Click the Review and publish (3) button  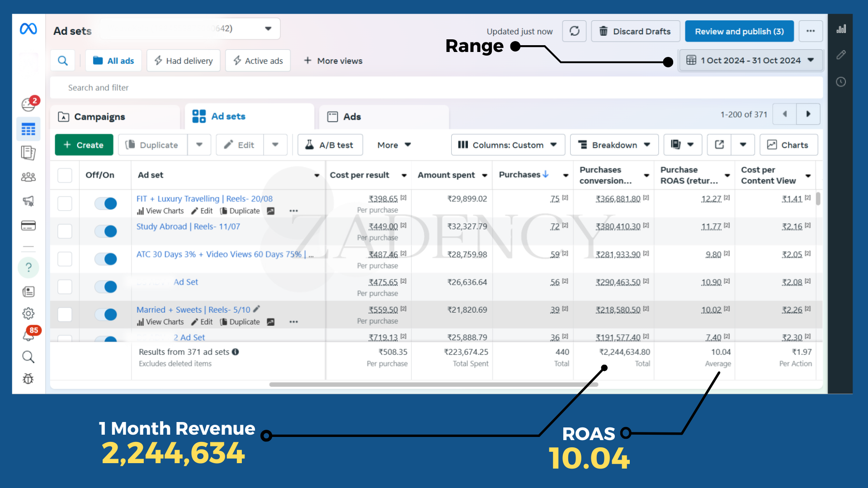coord(739,31)
